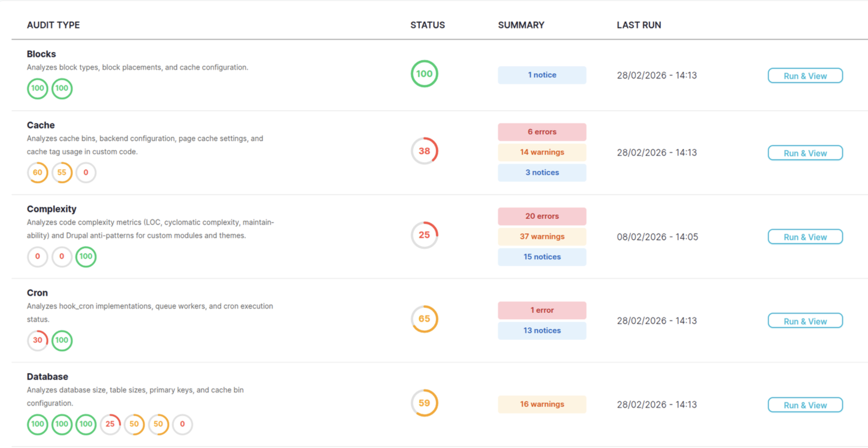Click the Cache '14 warnings' badge
This screenshot has width=868, height=448.
[542, 152]
